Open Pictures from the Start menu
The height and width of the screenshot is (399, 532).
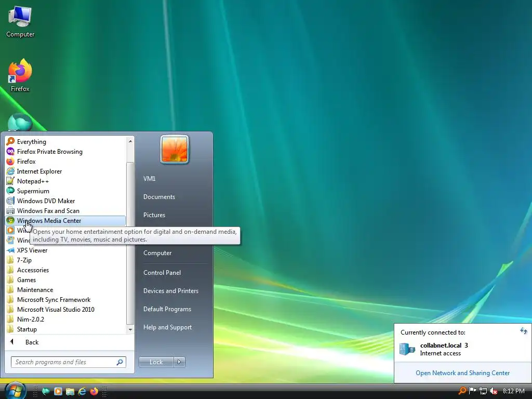pos(154,215)
